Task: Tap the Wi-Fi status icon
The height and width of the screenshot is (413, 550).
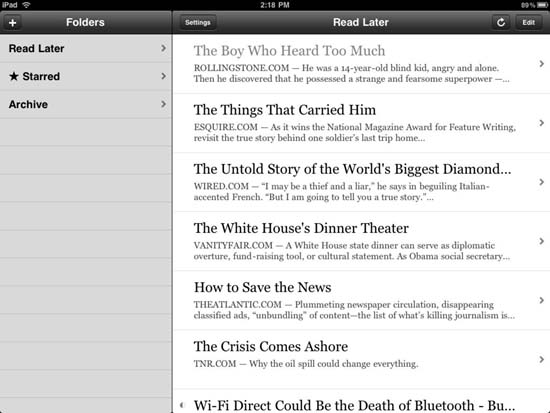Action: (x=26, y=5)
